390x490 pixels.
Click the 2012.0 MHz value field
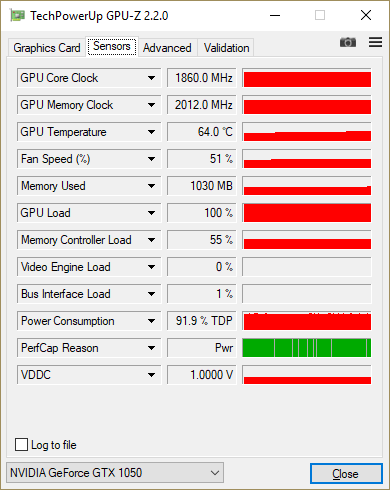click(202, 105)
